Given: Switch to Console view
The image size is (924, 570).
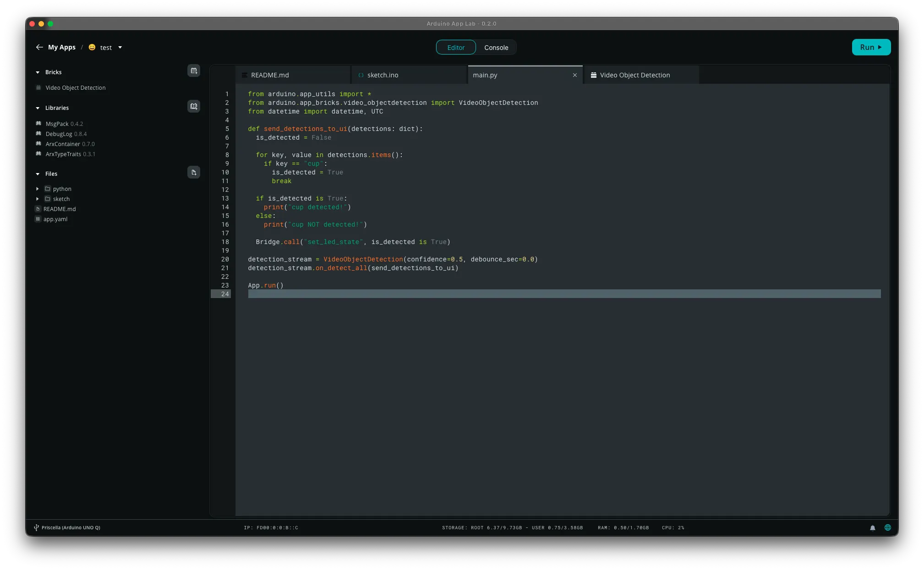Looking at the screenshot, I should coord(496,48).
